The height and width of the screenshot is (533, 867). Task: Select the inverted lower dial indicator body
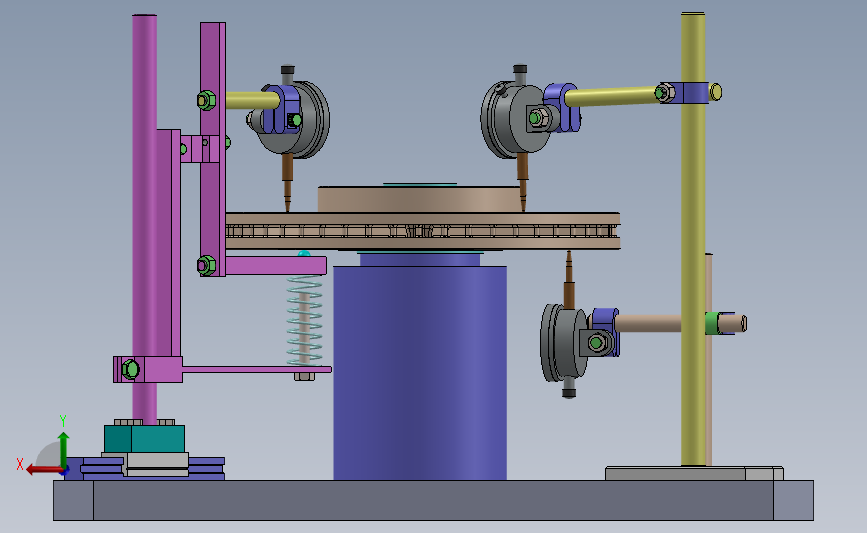coord(563,344)
